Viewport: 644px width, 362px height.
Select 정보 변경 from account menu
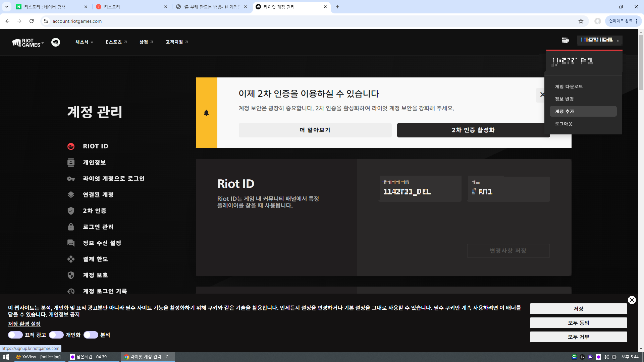coord(583,99)
